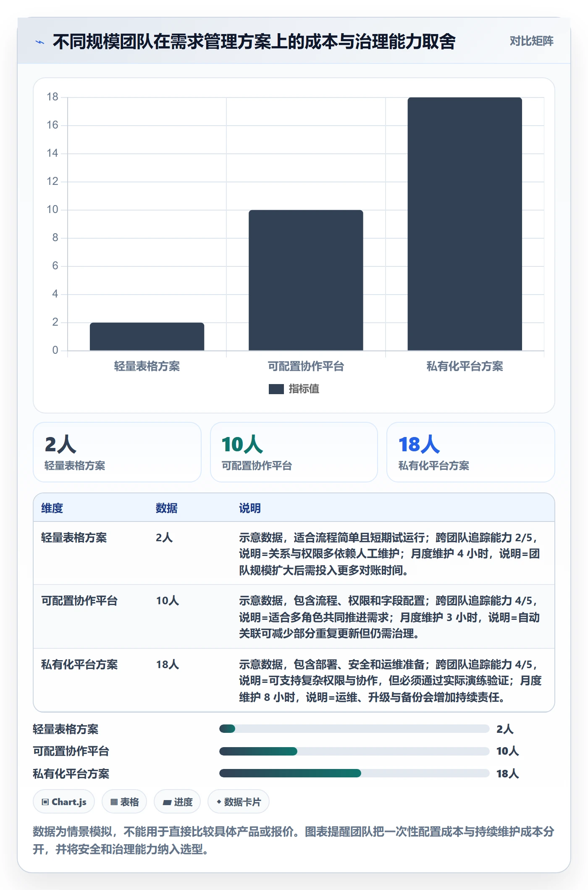
Task: Click the 轻量表格方案 x-axis label
Action: 147,366
